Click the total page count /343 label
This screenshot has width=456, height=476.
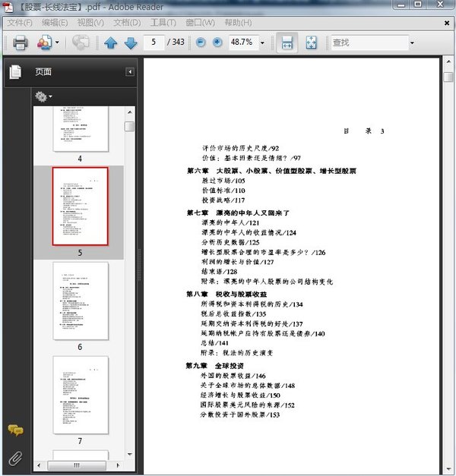point(176,42)
